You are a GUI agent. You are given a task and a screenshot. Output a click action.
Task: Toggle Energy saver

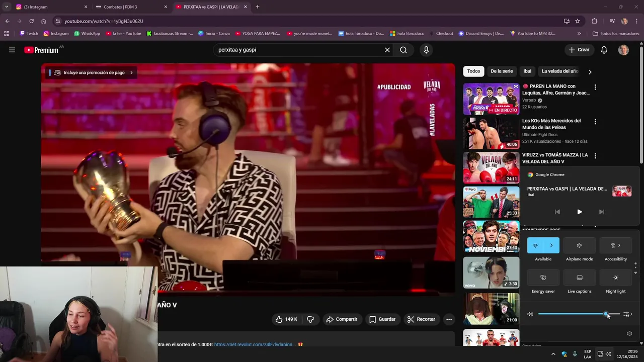click(543, 278)
